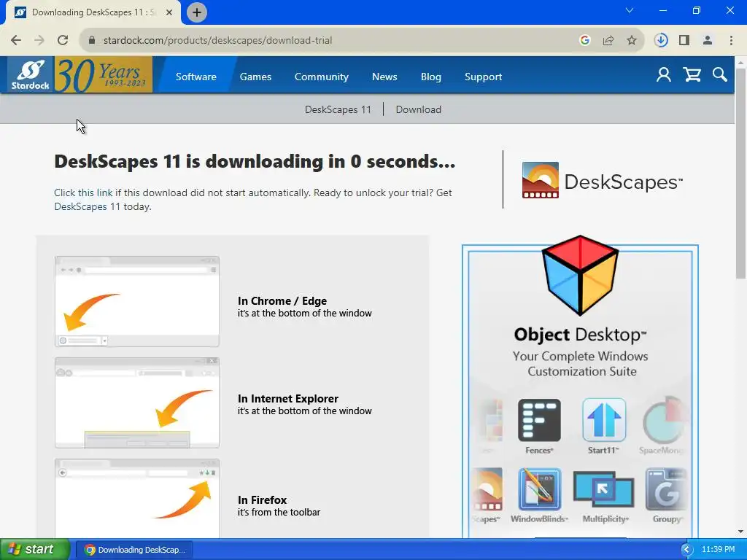Viewport: 747px width, 560px height.
Task: Click the Chrome taskbar button
Action: [x=135, y=550]
